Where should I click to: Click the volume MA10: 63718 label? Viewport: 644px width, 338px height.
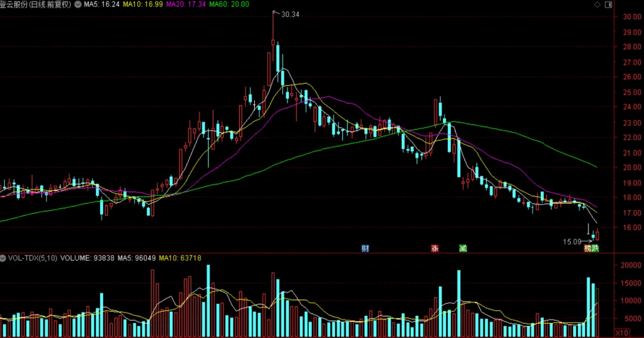(180, 258)
